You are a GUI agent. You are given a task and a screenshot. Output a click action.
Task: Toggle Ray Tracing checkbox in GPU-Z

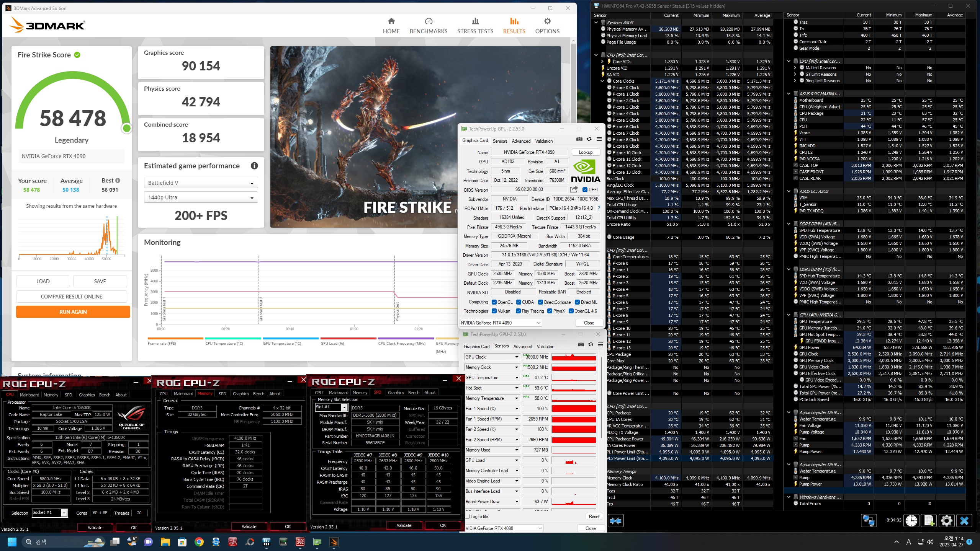click(x=518, y=311)
